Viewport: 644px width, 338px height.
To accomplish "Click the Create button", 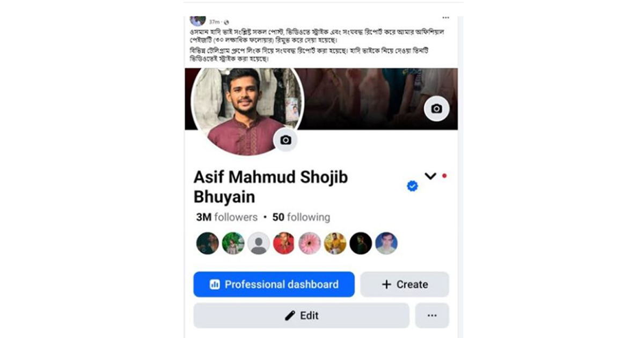I will point(405,284).
